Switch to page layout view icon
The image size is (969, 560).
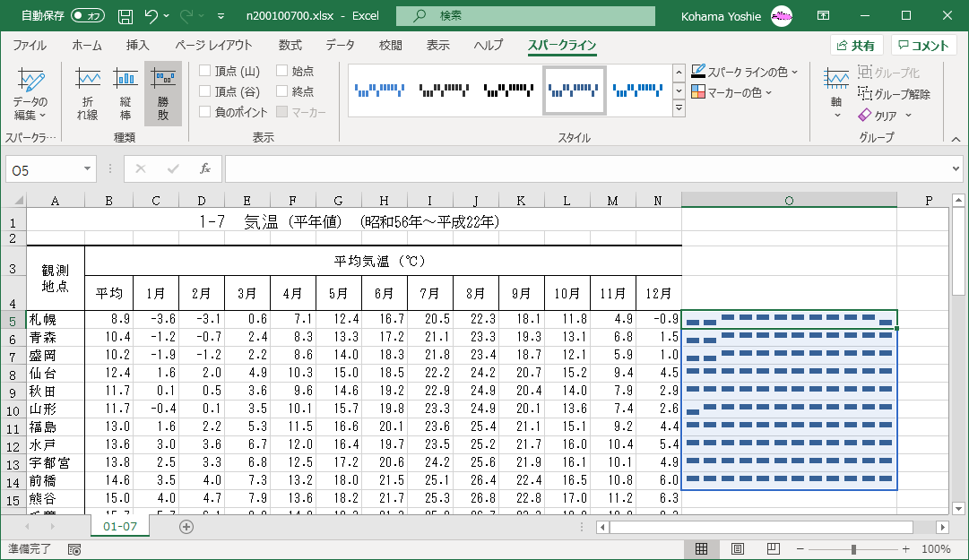pos(738,548)
